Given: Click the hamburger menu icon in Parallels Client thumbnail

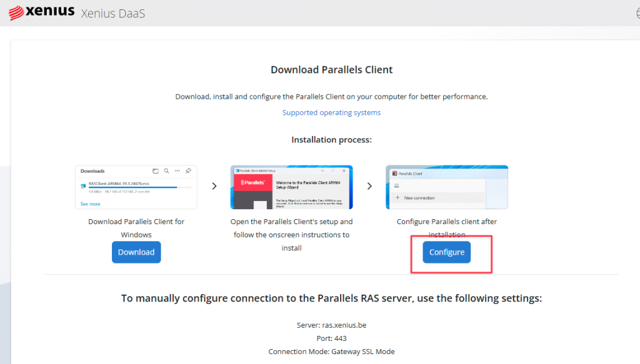Looking at the screenshot, I should [x=396, y=185].
